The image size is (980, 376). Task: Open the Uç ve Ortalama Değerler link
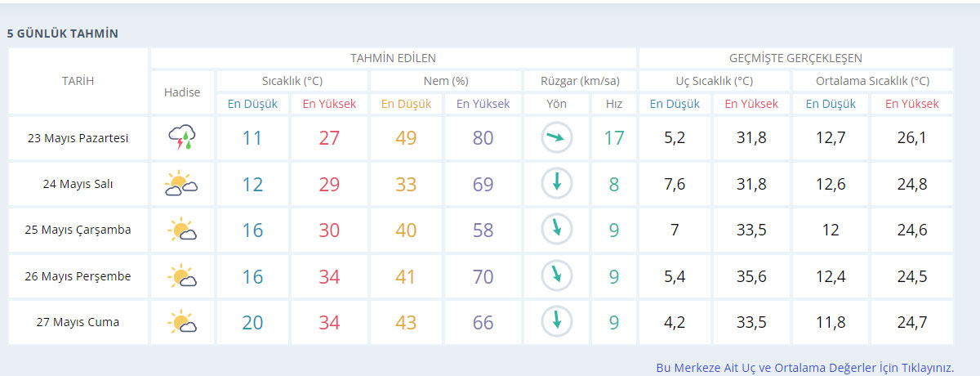(804, 368)
